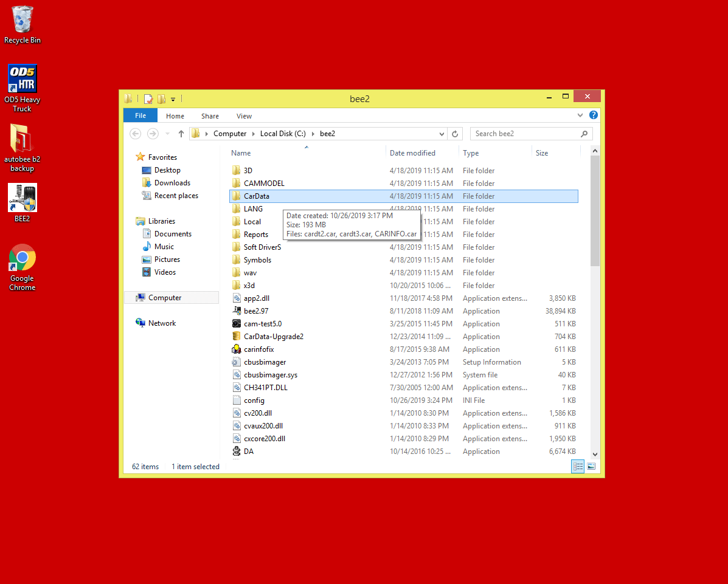Expand the ribbon with the chevron
The width and height of the screenshot is (728, 584).
[580, 115]
